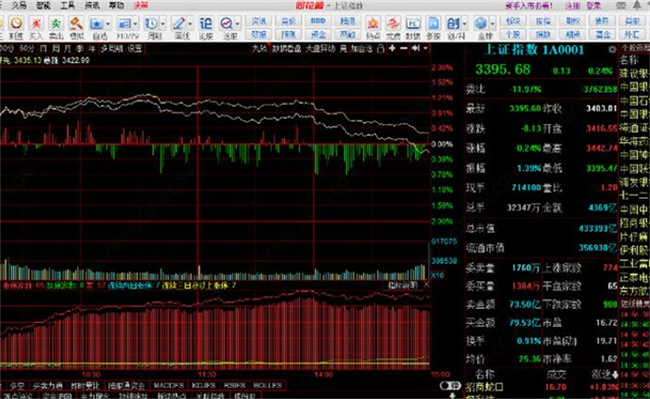
Task: Switch to the MACDFS indicator tab
Action: 168,385
